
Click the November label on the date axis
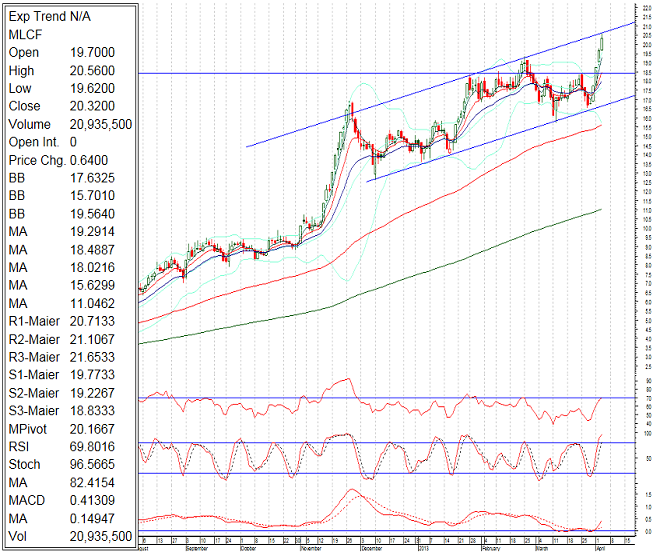coord(309,549)
